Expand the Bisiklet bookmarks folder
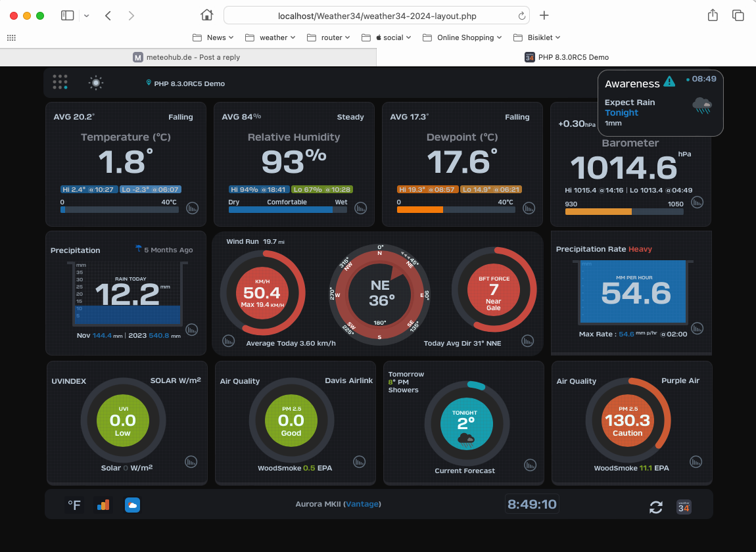This screenshot has width=756, height=552. [x=536, y=37]
